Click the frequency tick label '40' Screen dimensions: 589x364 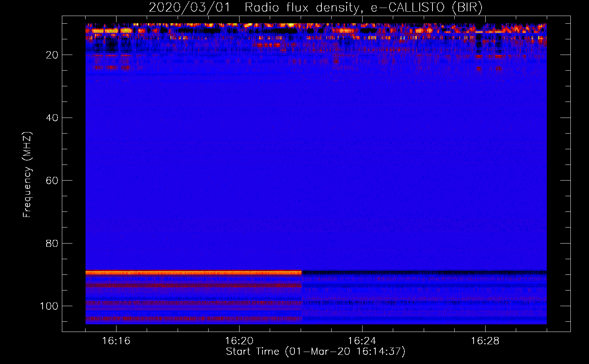pyautogui.click(x=52, y=118)
